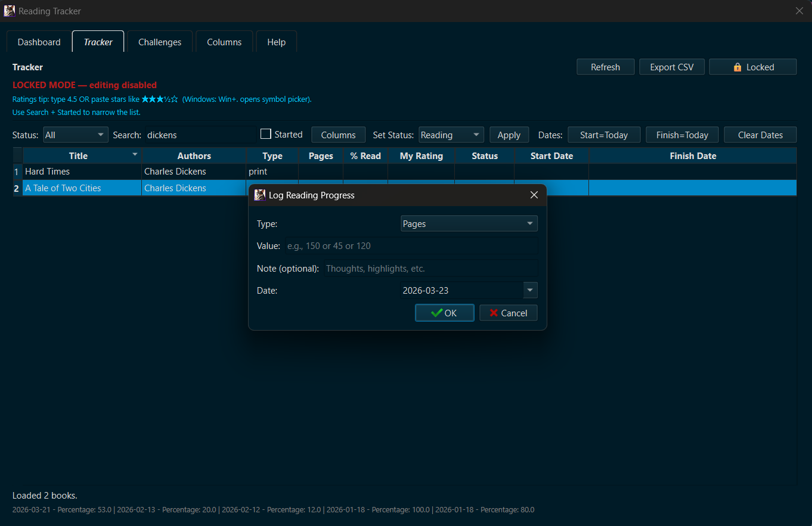
Task: Open the Type dropdown showing Pages
Action: pos(469,223)
